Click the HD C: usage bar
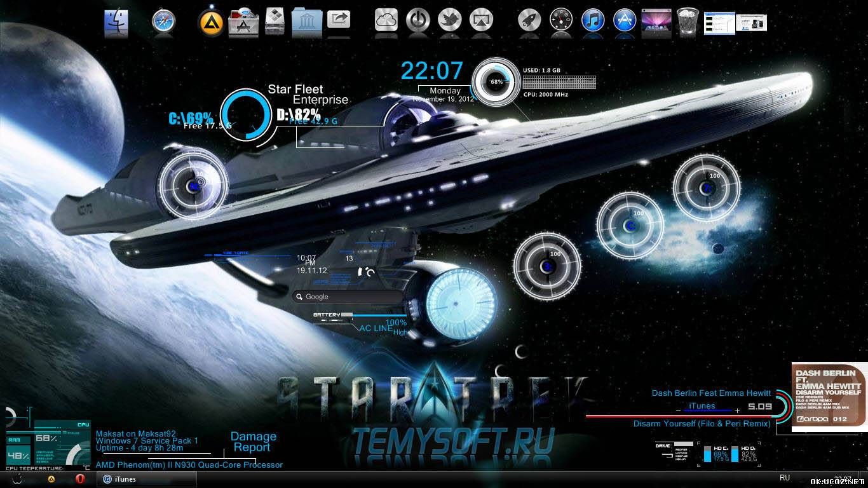Screen dimensions: 868x488 click(708, 454)
